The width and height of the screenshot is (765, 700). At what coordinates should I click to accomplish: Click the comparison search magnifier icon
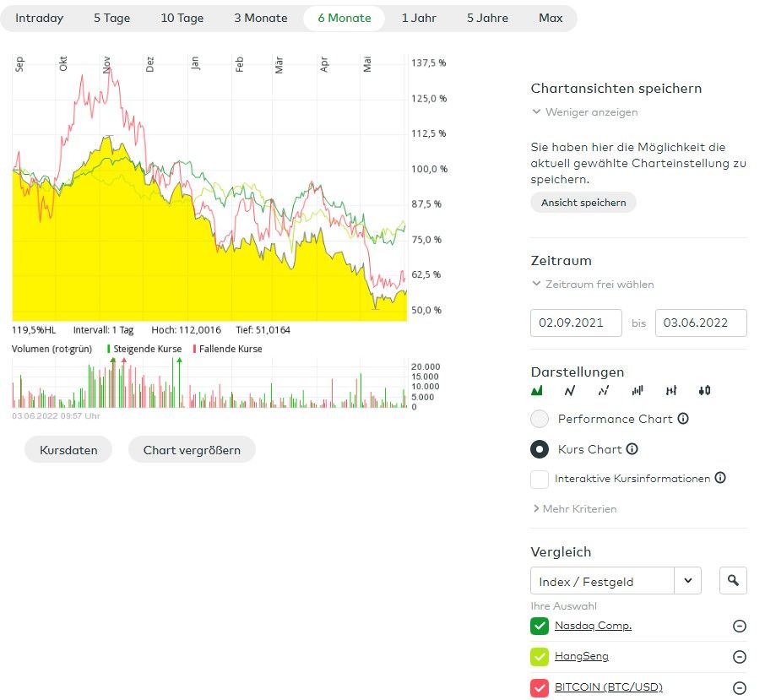733,580
